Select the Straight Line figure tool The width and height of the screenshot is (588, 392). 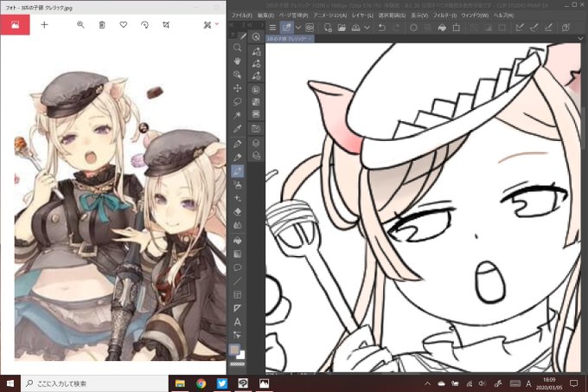click(237, 281)
